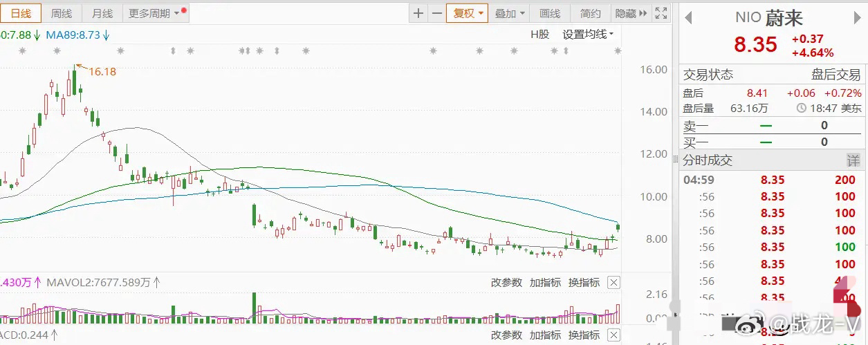Select the H股 link
Image resolution: width=868 pixels, height=345 pixels.
pos(539,34)
